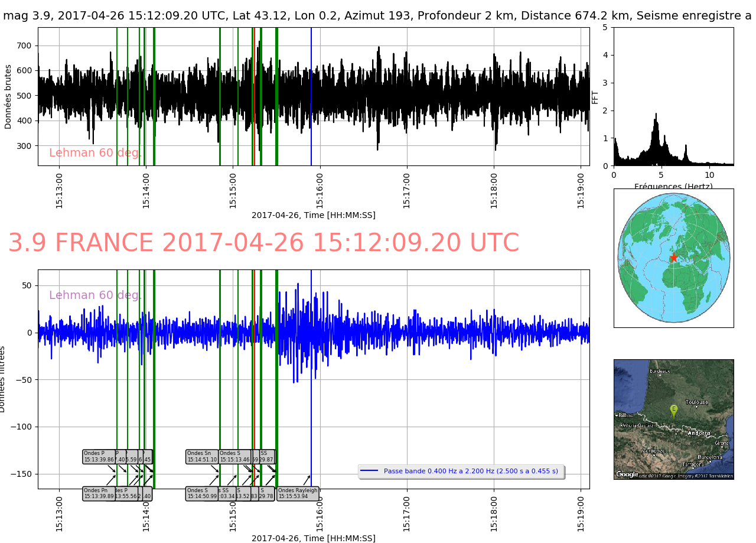Screen dimensions: 756x543
Task: Click the purple Lehman 60 deg label in filtered plot
Action: point(94,295)
